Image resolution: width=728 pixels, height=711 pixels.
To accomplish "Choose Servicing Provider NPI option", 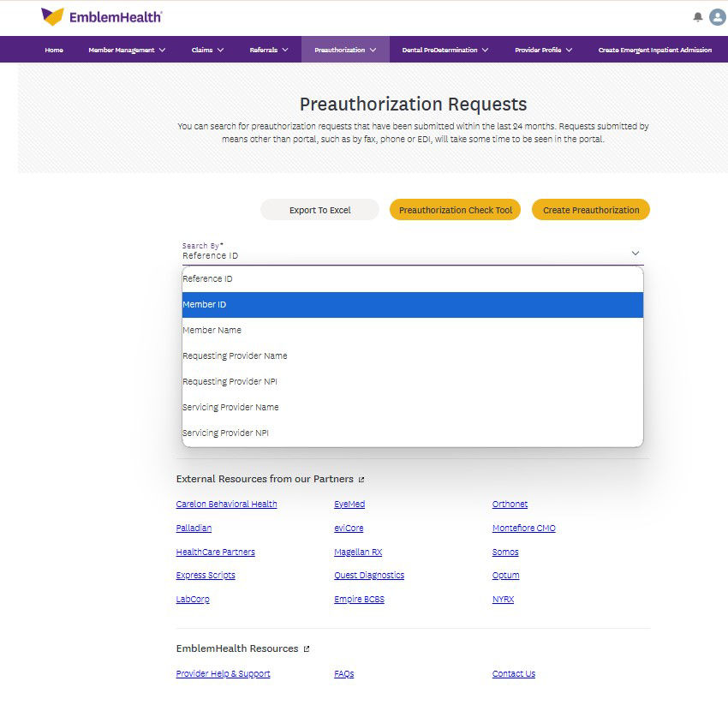I will coord(413,433).
